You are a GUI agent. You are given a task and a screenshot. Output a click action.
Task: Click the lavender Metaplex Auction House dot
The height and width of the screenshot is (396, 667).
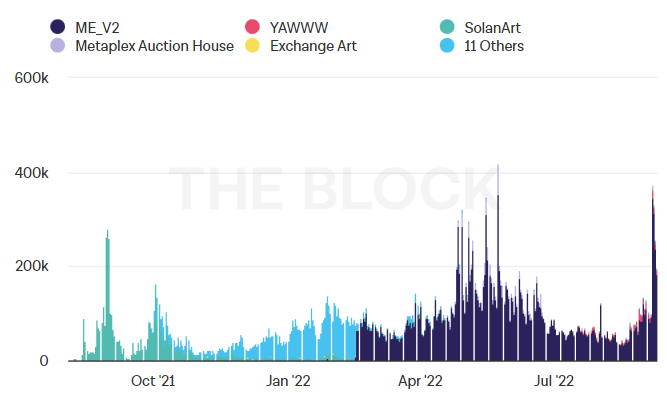click(x=57, y=46)
